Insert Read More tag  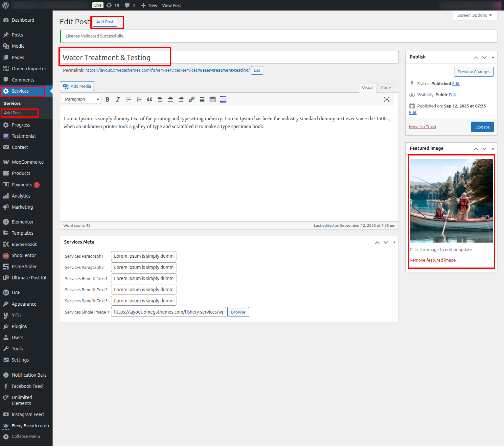coord(202,99)
